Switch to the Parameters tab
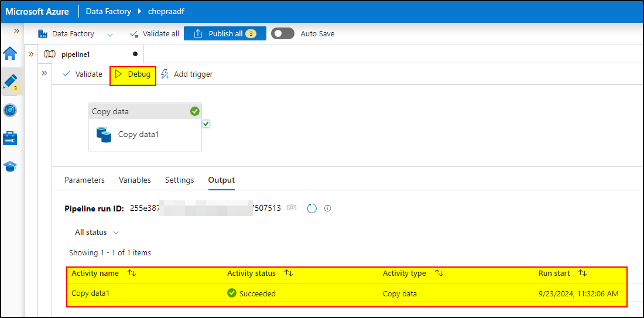The image size is (644, 318). coord(85,180)
